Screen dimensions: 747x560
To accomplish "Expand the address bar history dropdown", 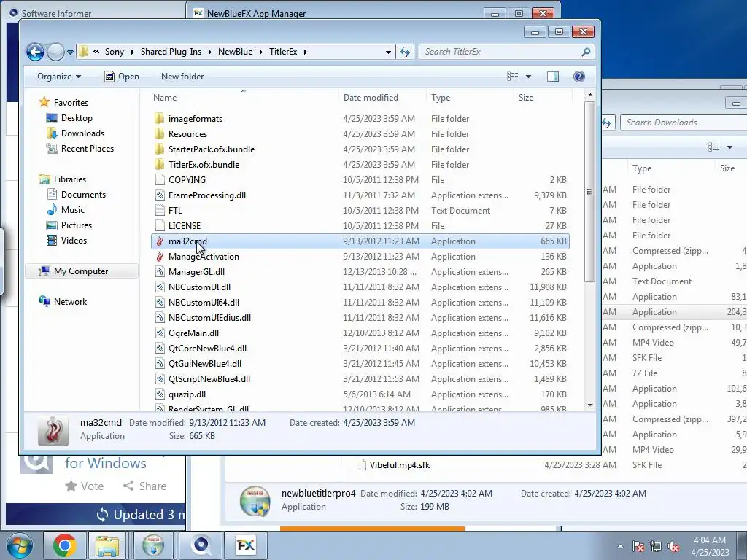I will 388,52.
